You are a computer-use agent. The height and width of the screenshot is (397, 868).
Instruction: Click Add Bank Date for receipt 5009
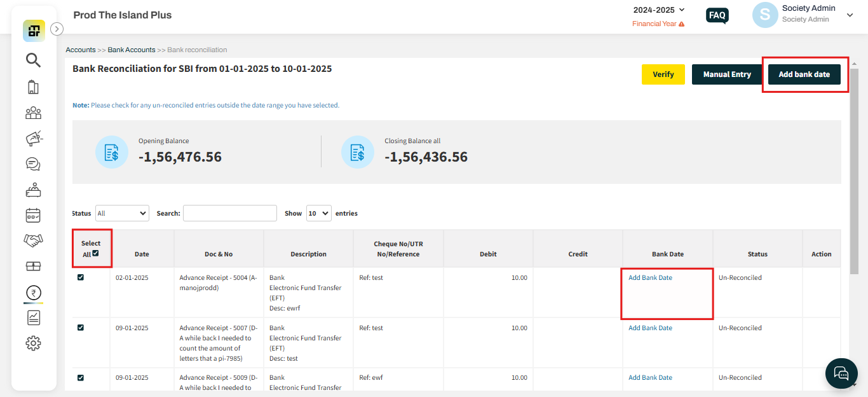[650, 377]
